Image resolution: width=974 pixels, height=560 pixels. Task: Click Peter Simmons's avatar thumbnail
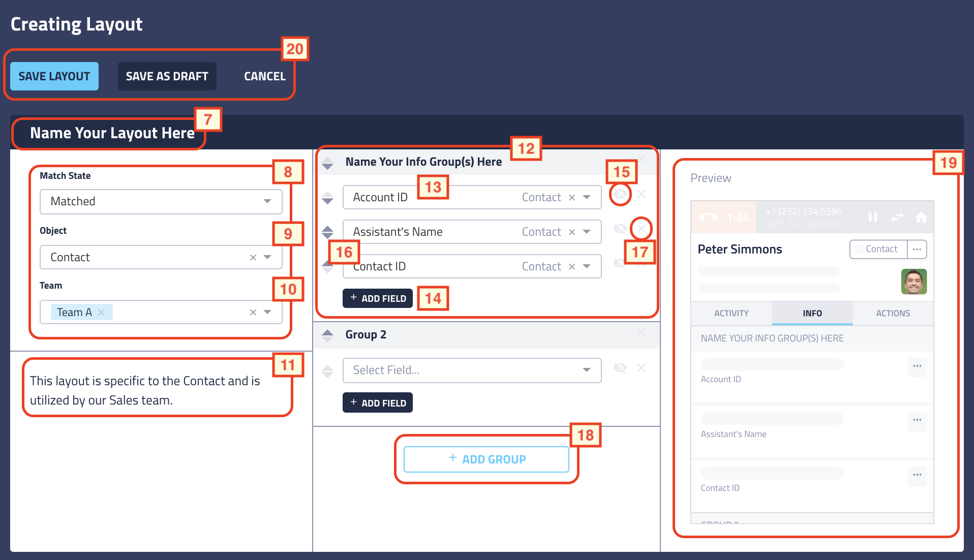click(914, 282)
